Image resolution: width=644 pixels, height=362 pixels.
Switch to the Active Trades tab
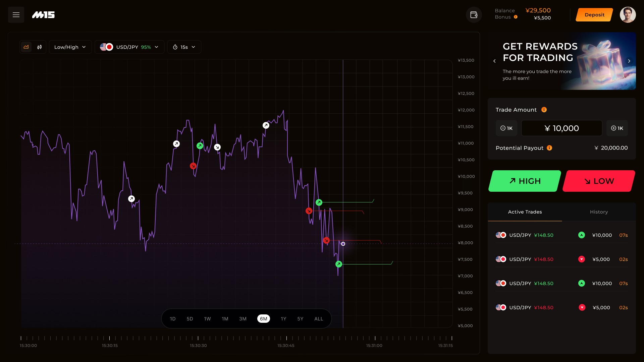(x=525, y=212)
